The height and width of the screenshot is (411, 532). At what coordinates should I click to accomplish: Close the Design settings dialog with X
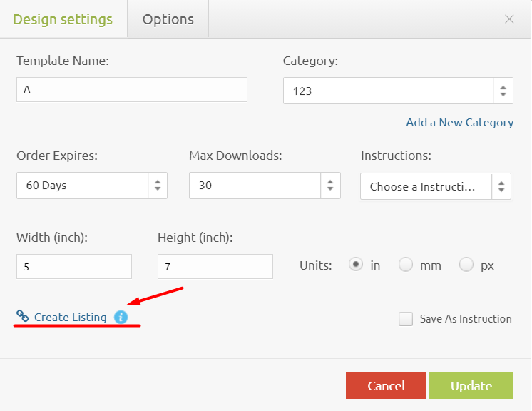pyautogui.click(x=509, y=19)
